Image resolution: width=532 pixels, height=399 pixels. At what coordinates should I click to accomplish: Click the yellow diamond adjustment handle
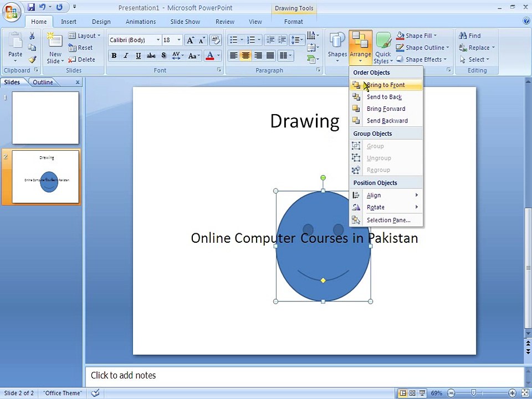tap(323, 280)
